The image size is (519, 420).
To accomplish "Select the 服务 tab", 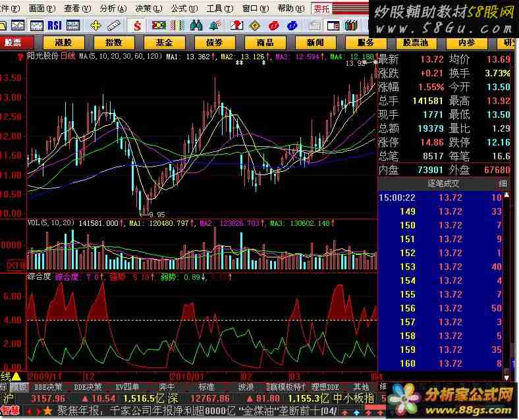I will coord(366,43).
